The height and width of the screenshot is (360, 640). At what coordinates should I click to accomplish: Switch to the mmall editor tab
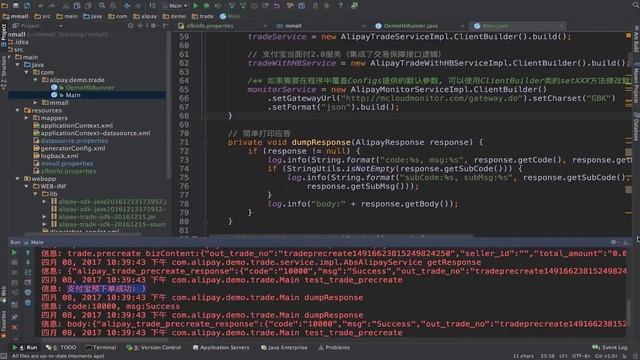point(321,26)
